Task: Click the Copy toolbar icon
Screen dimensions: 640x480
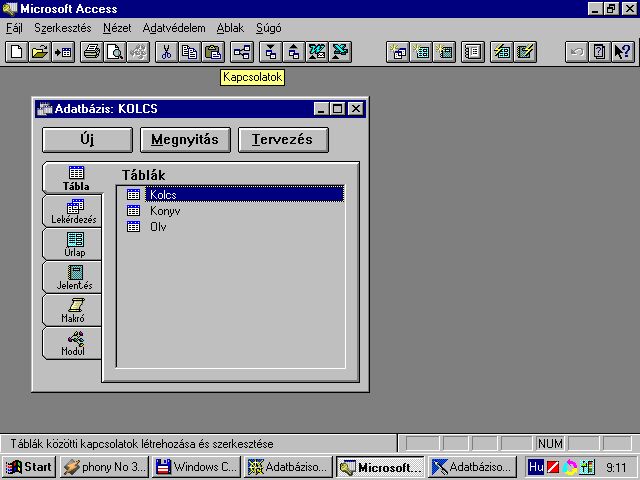Action: [190, 52]
